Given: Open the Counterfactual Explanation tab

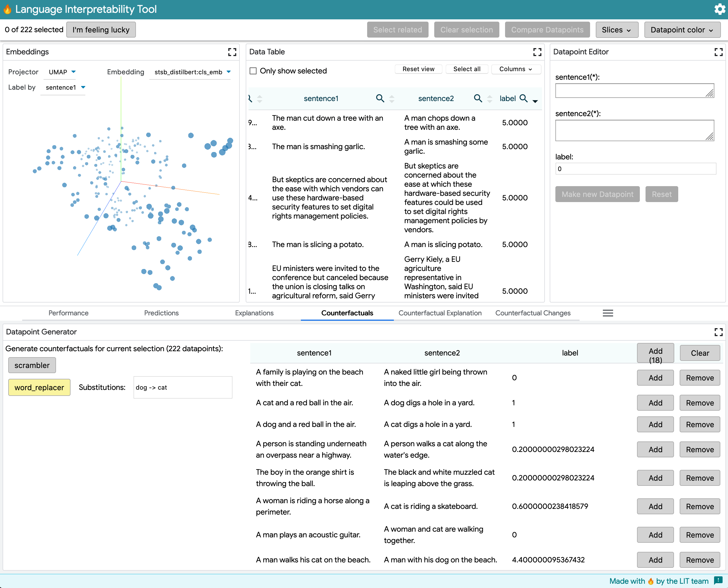Looking at the screenshot, I should [x=440, y=313].
